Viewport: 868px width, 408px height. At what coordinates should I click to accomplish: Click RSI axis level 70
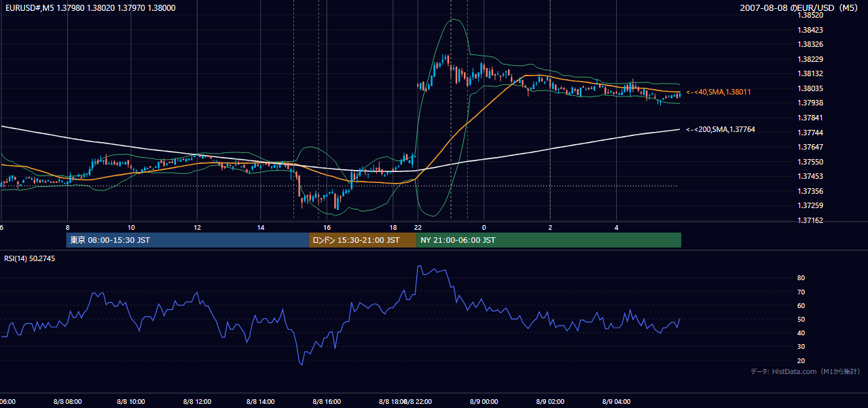801,292
